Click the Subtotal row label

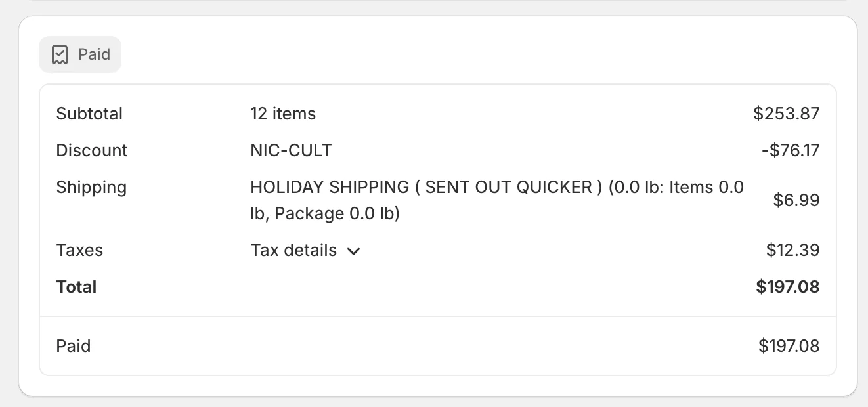click(89, 114)
